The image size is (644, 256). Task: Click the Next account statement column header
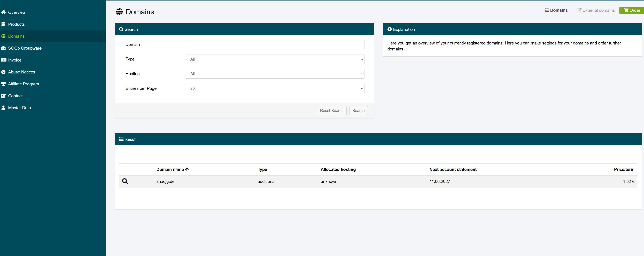453,169
